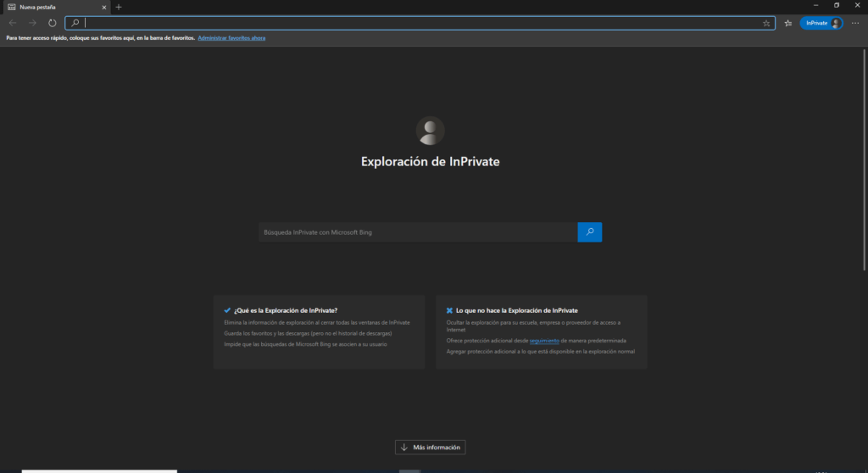Click the text about Guarda los favoritos y las descargas
868x473 pixels.
[308, 333]
